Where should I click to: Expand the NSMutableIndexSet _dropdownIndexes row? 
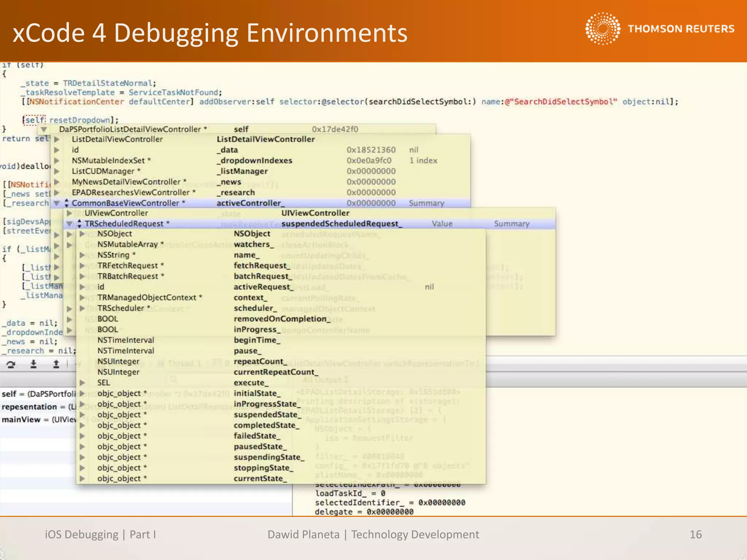(57, 160)
